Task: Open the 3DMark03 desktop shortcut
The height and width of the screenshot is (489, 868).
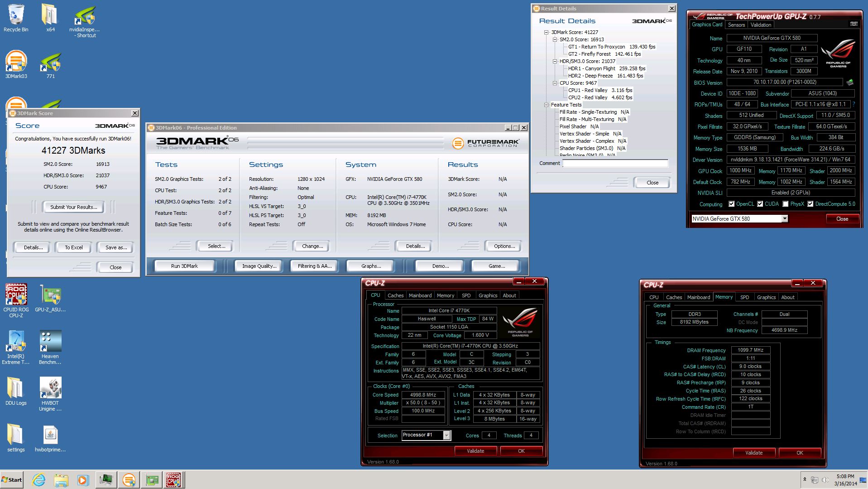Action: tap(16, 64)
